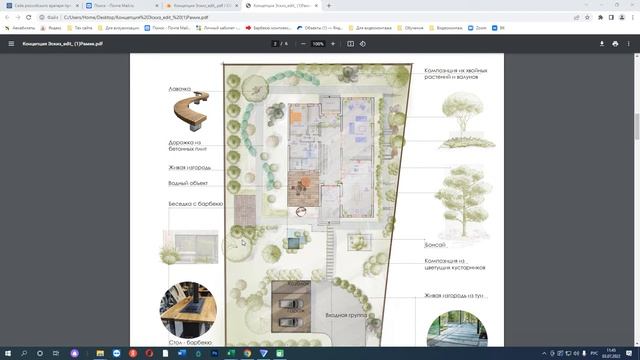Click the Стол - барбекю round photo

[188, 310]
